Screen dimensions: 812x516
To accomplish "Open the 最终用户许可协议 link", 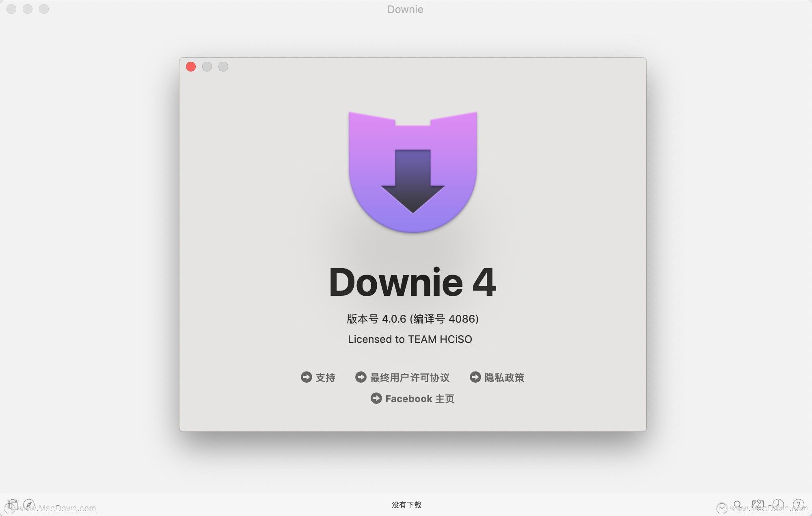I will click(x=402, y=377).
